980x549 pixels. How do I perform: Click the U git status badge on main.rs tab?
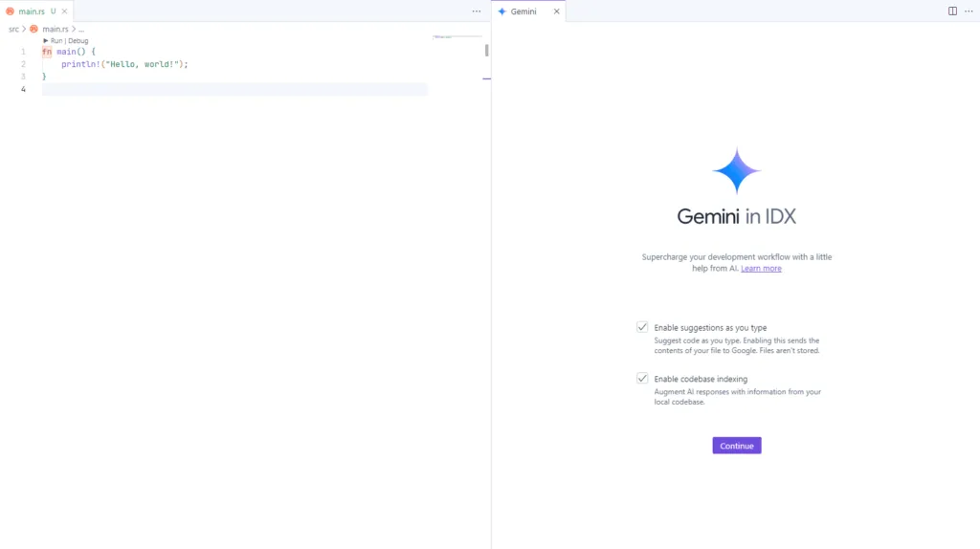[x=54, y=11]
